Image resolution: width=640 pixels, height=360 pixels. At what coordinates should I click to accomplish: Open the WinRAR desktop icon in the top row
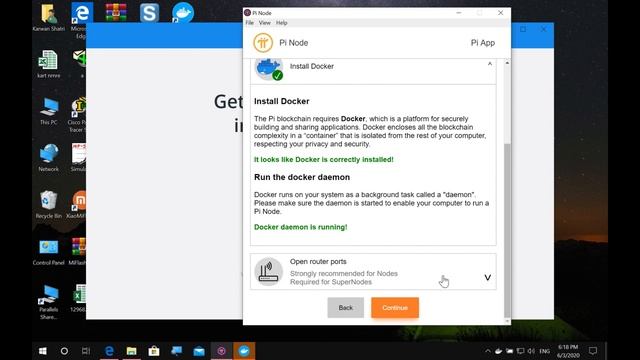[x=116, y=12]
